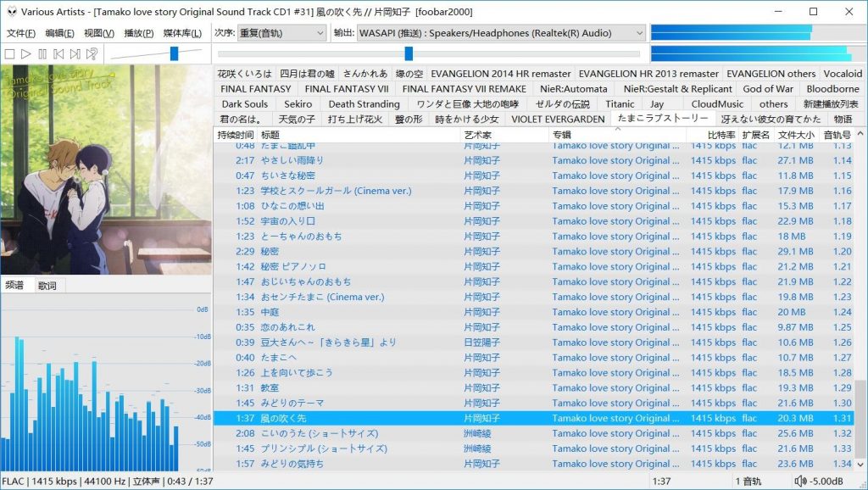Open the Titanic playlist tab
The width and height of the screenshot is (868, 490).
[620, 104]
